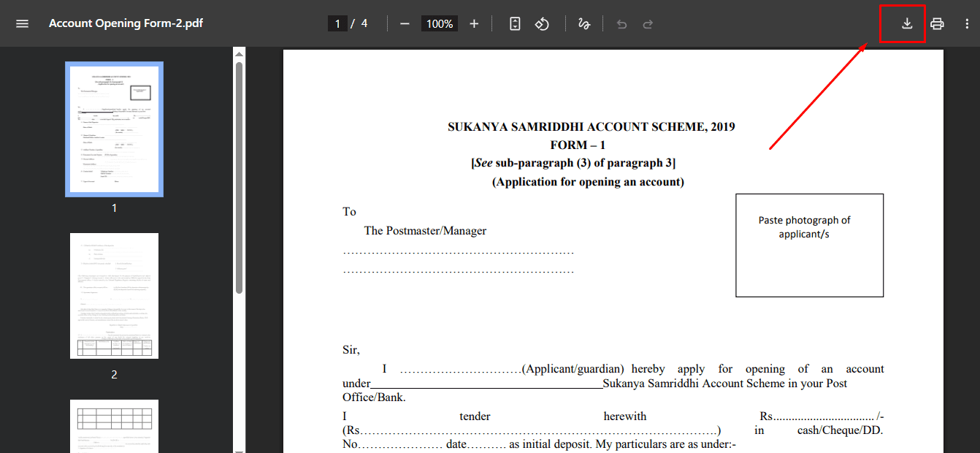
Task: Click the sidebar vertical scrollbar thumb
Action: pos(239,175)
